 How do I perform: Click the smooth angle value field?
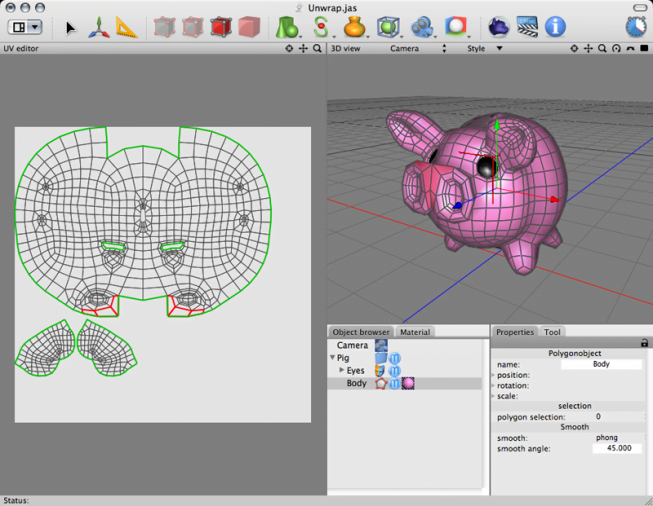click(617, 448)
